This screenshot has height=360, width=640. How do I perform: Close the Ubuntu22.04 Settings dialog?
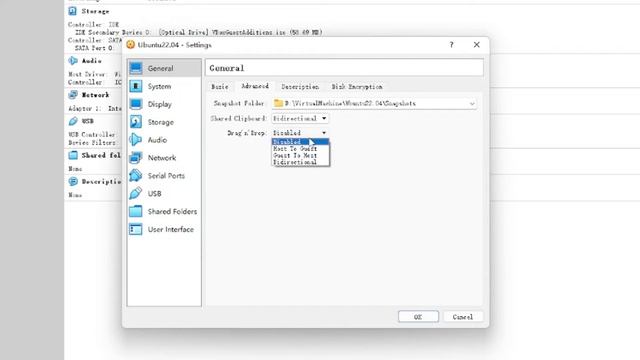[x=476, y=45]
